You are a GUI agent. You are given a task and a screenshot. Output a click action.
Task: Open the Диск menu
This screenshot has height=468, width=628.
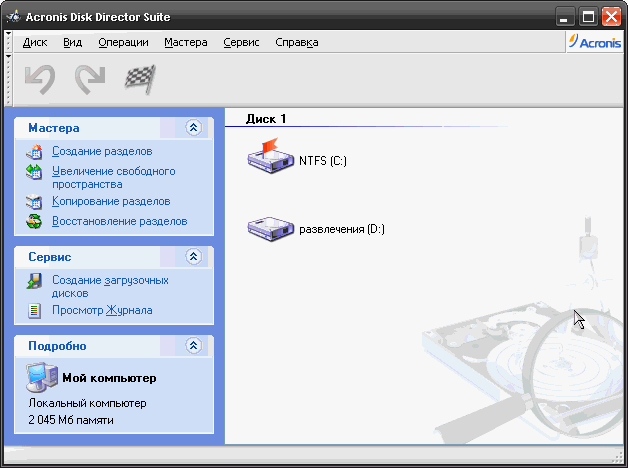click(35, 42)
